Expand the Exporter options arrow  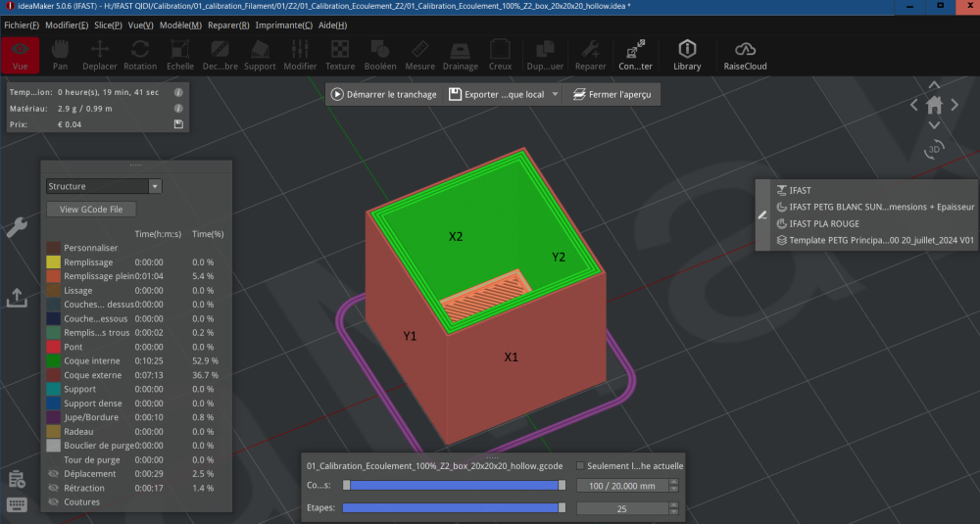click(x=555, y=94)
